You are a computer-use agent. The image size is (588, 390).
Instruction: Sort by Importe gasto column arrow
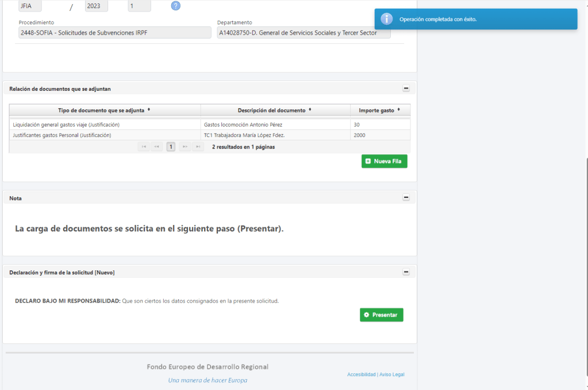click(x=398, y=110)
